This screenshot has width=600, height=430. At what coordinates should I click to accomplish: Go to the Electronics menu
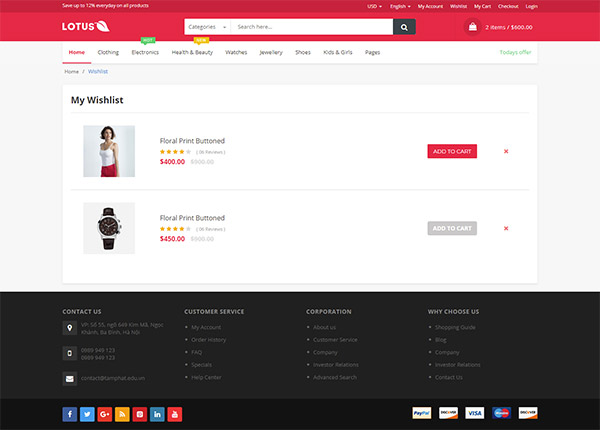click(145, 52)
